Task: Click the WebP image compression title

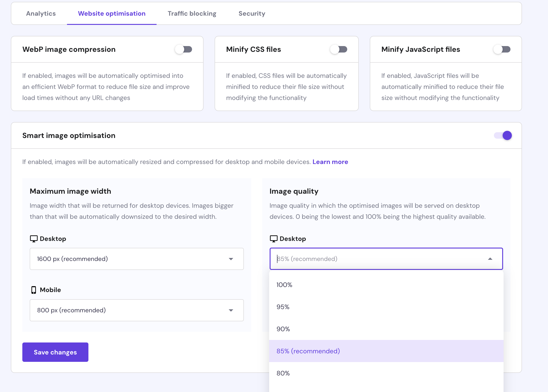Action: click(x=69, y=50)
